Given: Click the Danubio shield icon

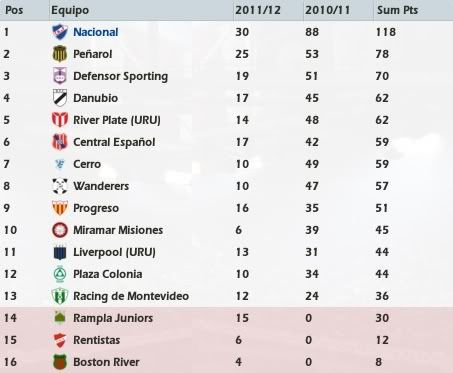Looking at the screenshot, I should (x=60, y=98).
